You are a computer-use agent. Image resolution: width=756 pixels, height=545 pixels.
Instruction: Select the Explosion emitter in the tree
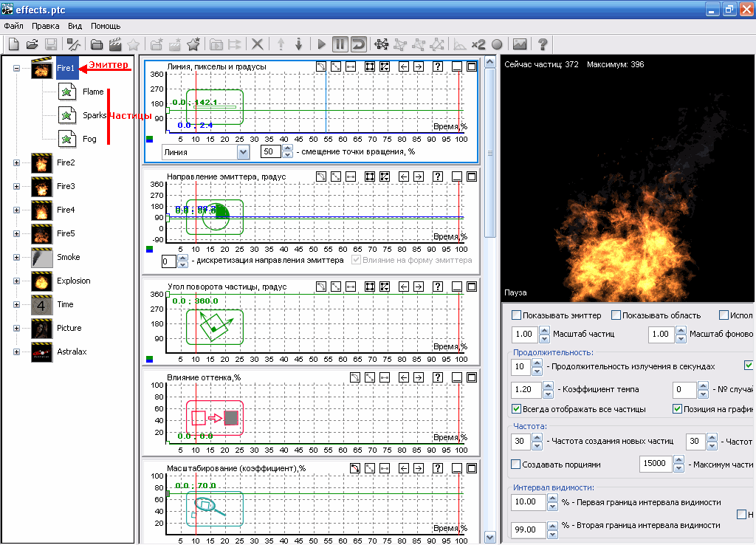click(73, 281)
